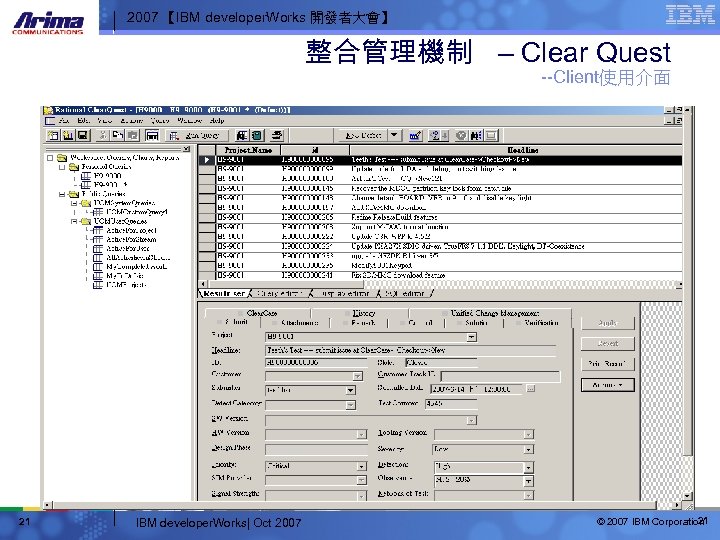Open the View menu
This screenshot has width=720, height=540.
[105, 121]
